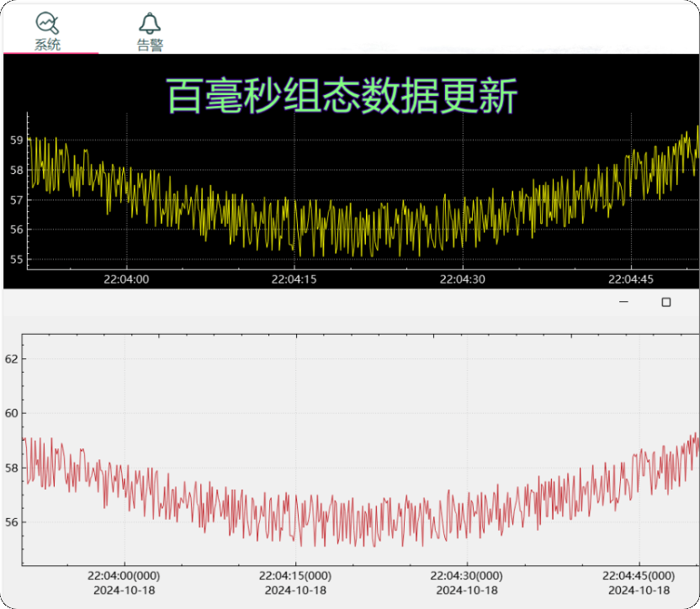Click the 百毫秒组态数据更新 title text
700x609 pixels.
click(342, 96)
